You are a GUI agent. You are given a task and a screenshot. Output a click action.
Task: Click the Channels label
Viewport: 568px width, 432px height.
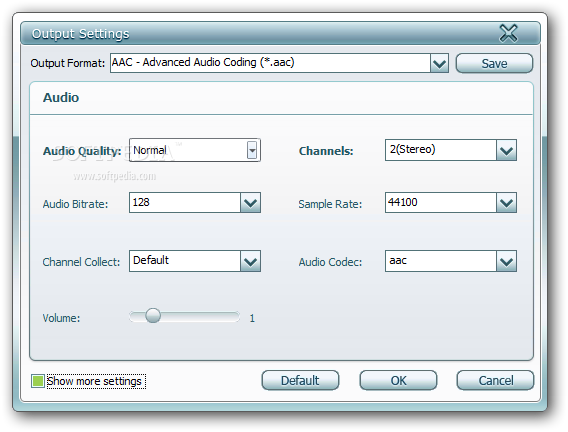tap(326, 151)
